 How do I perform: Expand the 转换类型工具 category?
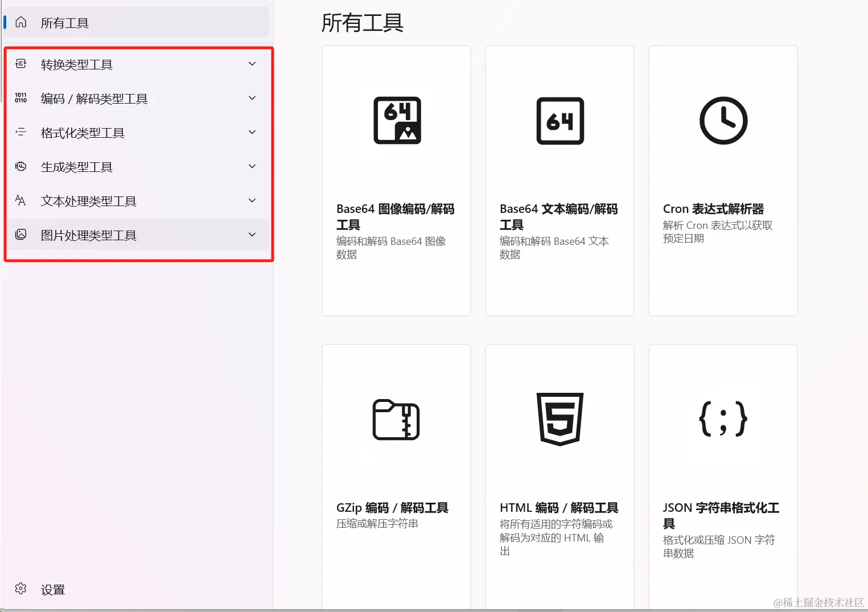tap(252, 64)
